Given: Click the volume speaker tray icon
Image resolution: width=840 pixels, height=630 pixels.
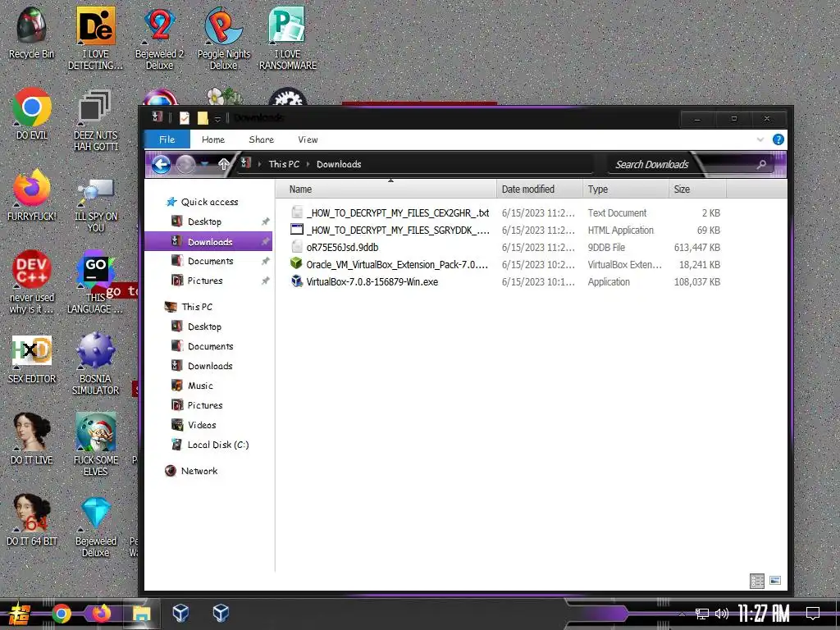Looking at the screenshot, I should click(x=722, y=614).
